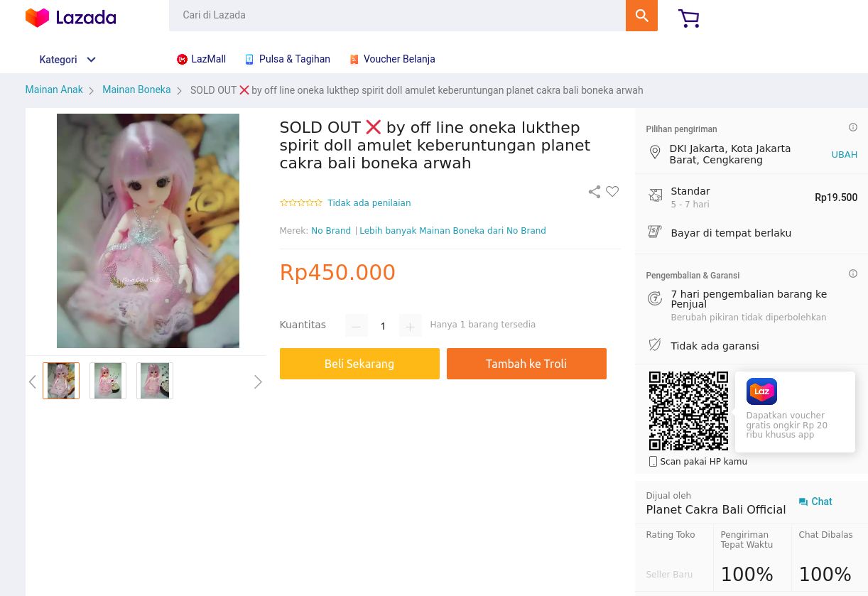Select the second product thumbnail
This screenshot has height=596, width=868.
pos(107,381)
